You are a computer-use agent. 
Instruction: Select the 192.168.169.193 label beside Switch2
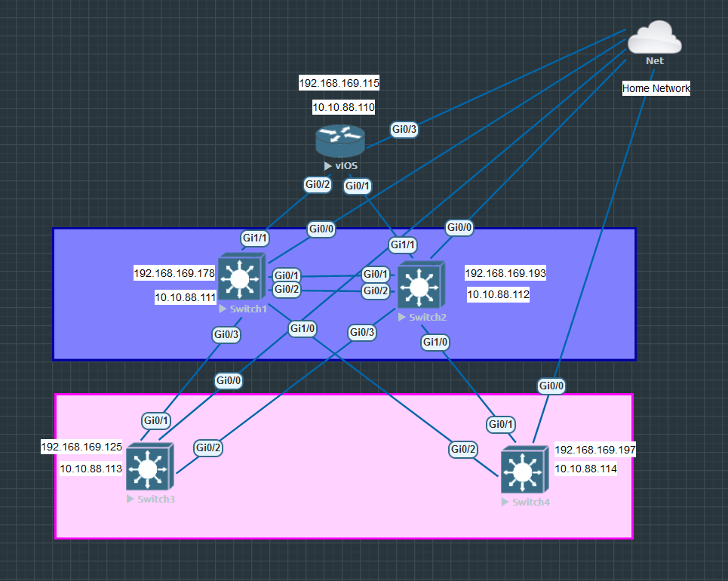(505, 272)
